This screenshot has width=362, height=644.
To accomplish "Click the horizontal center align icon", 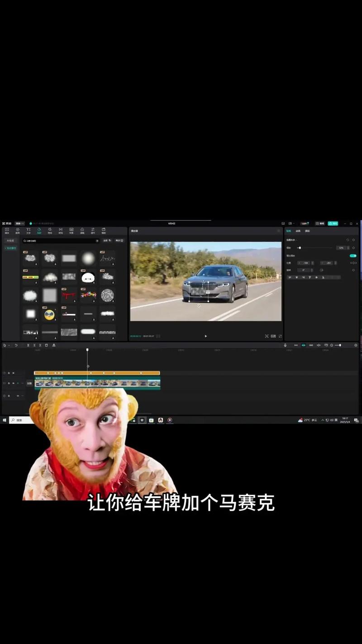I will click(296, 277).
